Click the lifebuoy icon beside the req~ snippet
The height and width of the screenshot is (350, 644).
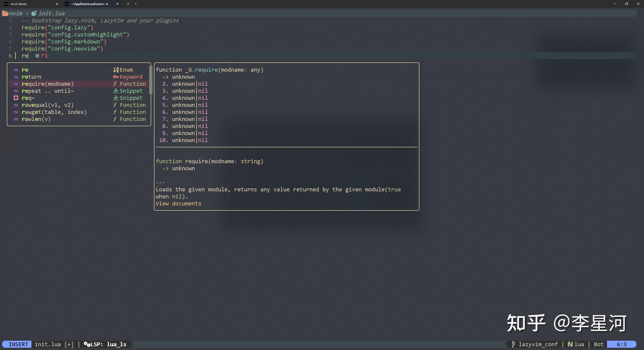pos(16,98)
